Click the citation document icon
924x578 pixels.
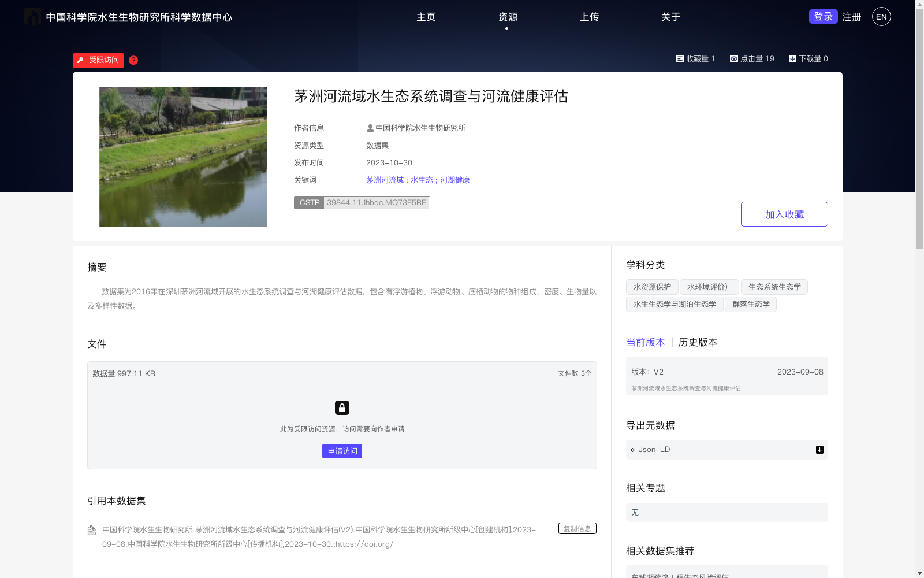click(x=91, y=530)
